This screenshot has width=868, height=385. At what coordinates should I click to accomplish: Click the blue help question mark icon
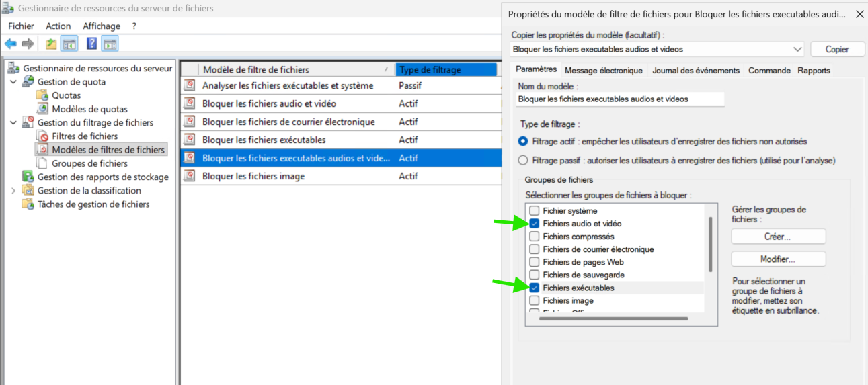pos(91,44)
